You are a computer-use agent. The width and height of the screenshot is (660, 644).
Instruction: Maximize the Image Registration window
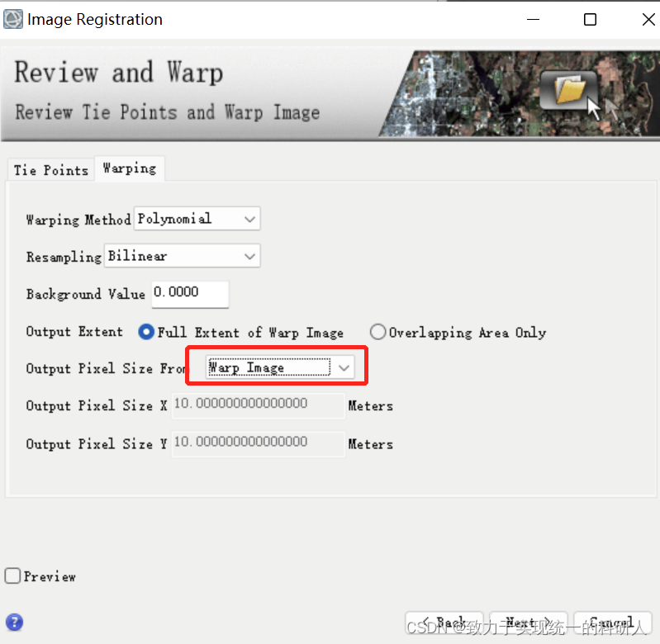pos(590,19)
